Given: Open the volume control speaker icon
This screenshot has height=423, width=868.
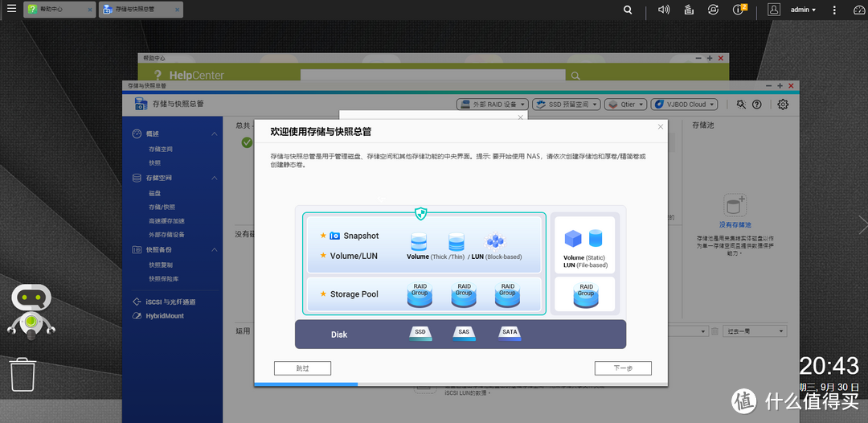Looking at the screenshot, I should tap(663, 10).
